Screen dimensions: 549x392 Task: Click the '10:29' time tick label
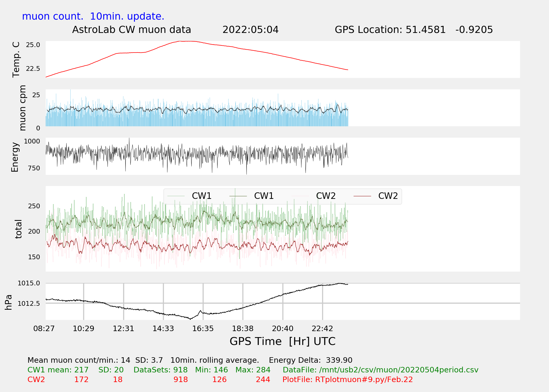pyautogui.click(x=83, y=328)
